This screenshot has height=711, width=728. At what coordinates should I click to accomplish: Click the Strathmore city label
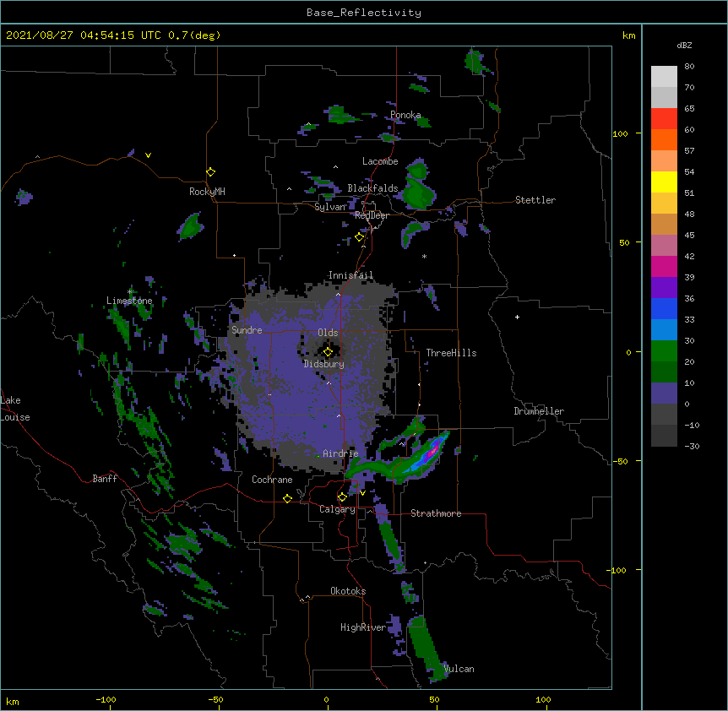coord(436,513)
